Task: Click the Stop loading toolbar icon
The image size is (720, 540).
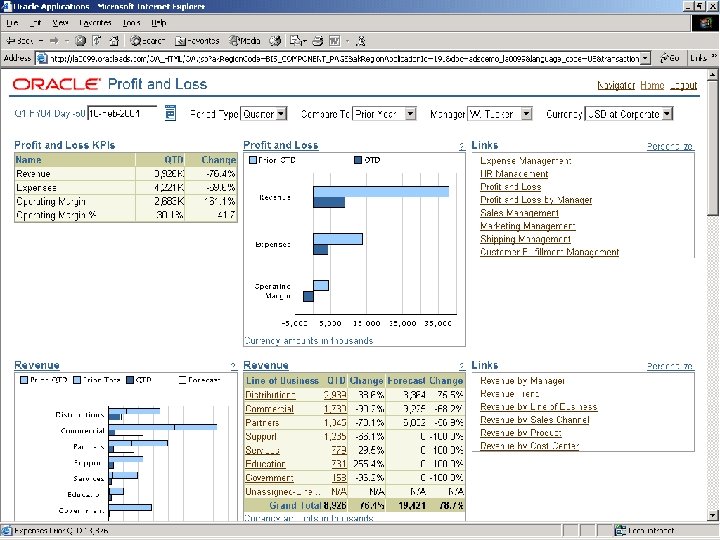Action: (80, 41)
